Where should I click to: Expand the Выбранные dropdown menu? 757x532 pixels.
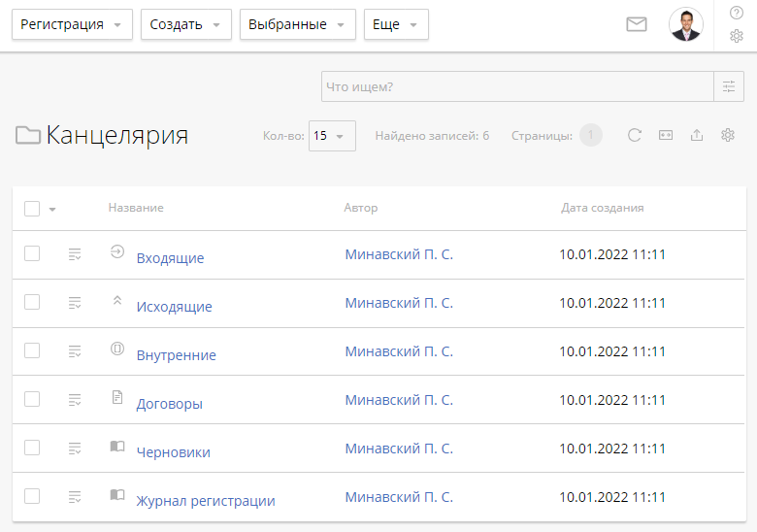pyautogui.click(x=297, y=24)
